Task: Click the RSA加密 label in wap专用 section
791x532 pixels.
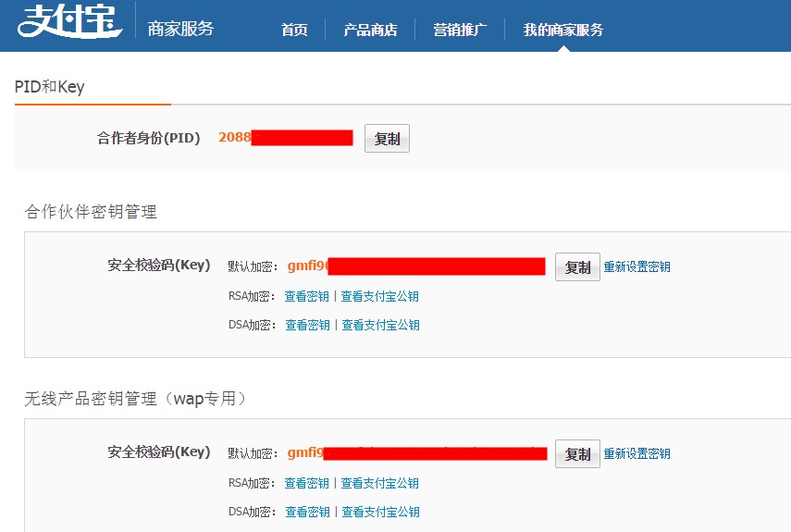Action: [x=252, y=483]
